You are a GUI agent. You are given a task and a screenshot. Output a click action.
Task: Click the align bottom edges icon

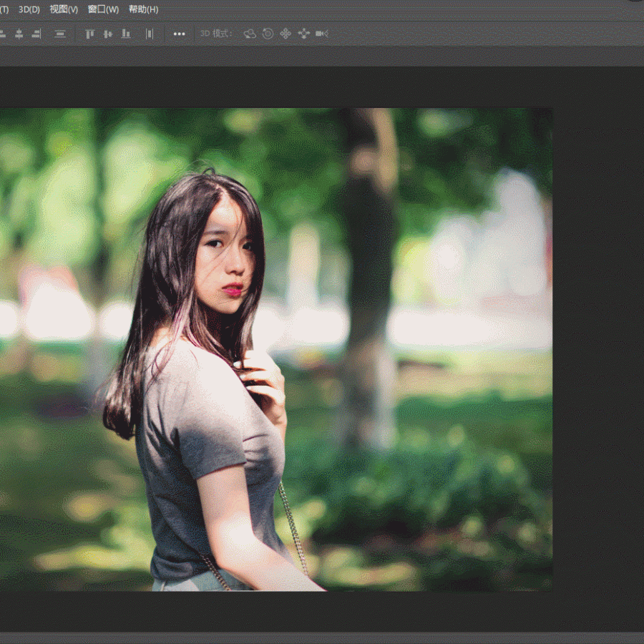click(126, 34)
